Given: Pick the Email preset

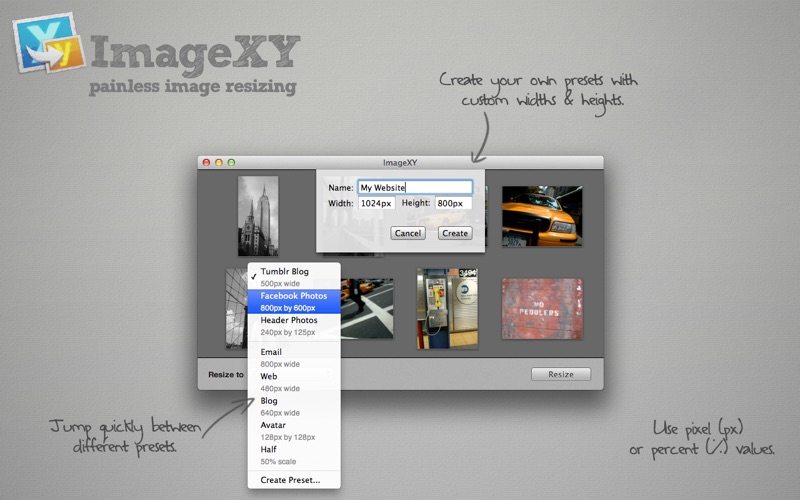Looking at the screenshot, I should [x=294, y=358].
